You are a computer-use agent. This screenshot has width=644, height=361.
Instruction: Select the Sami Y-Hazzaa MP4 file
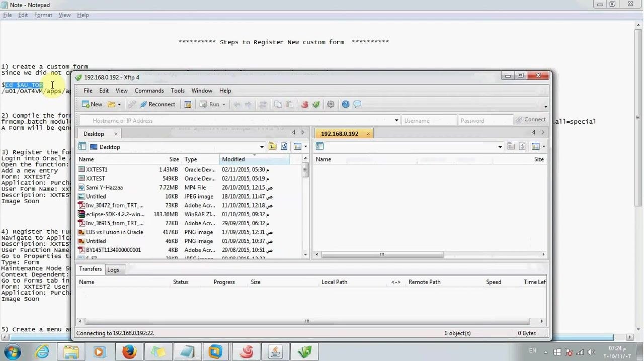189,188
